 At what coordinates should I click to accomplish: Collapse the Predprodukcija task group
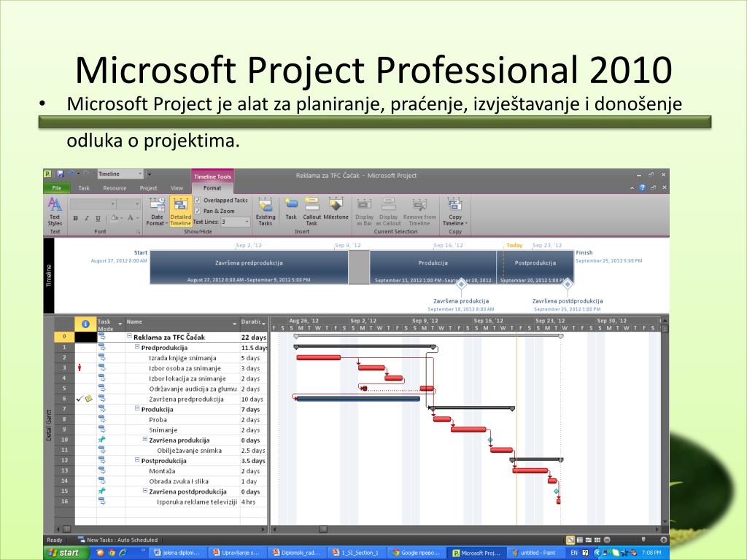(x=137, y=346)
